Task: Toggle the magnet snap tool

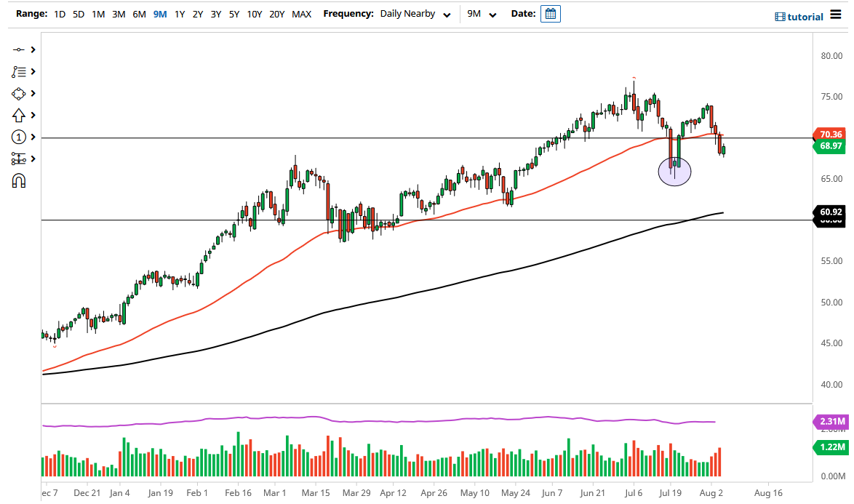Action: [18, 180]
